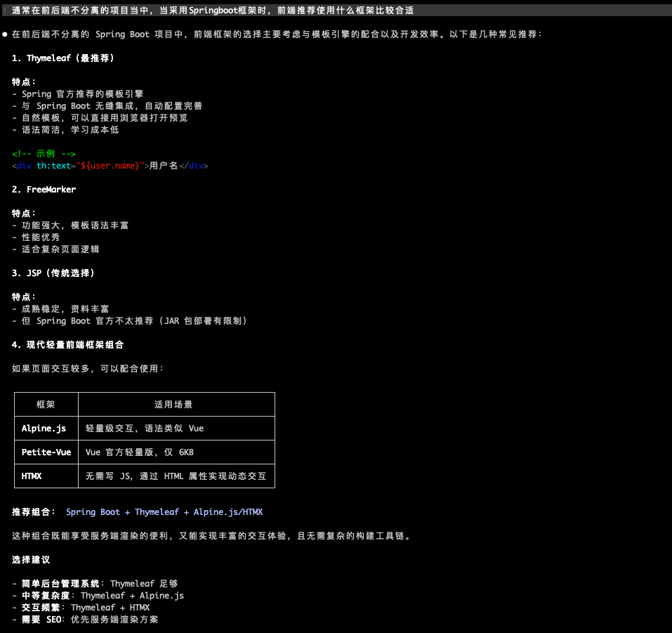
Task: Click the table header cell '框架'
Action: pyautogui.click(x=46, y=405)
